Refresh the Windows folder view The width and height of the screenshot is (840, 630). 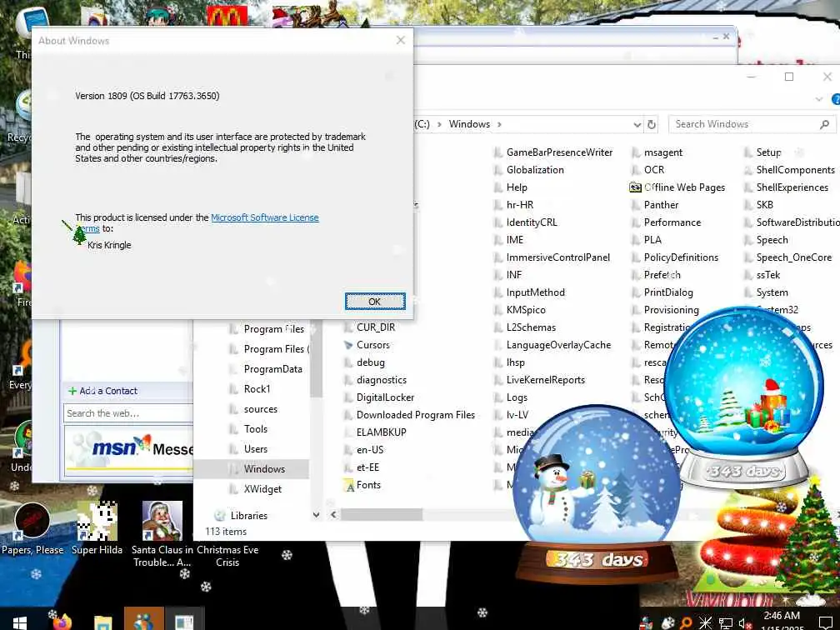coord(652,124)
